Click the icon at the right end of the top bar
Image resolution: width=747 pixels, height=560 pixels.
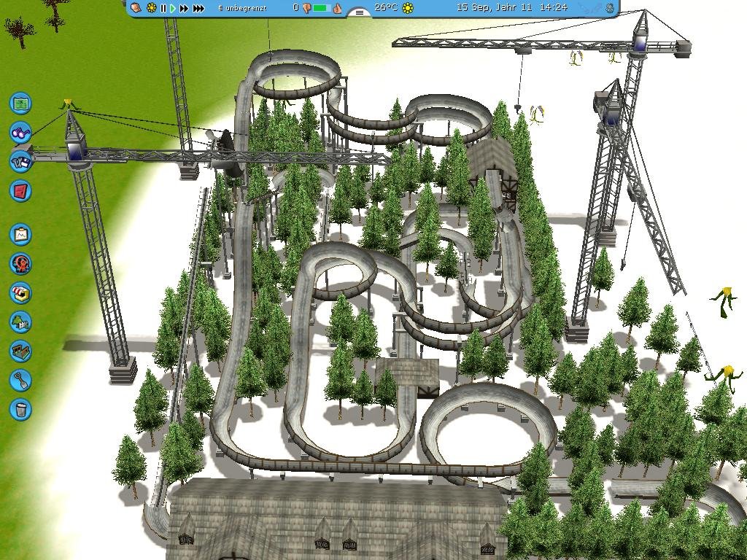tap(609, 7)
